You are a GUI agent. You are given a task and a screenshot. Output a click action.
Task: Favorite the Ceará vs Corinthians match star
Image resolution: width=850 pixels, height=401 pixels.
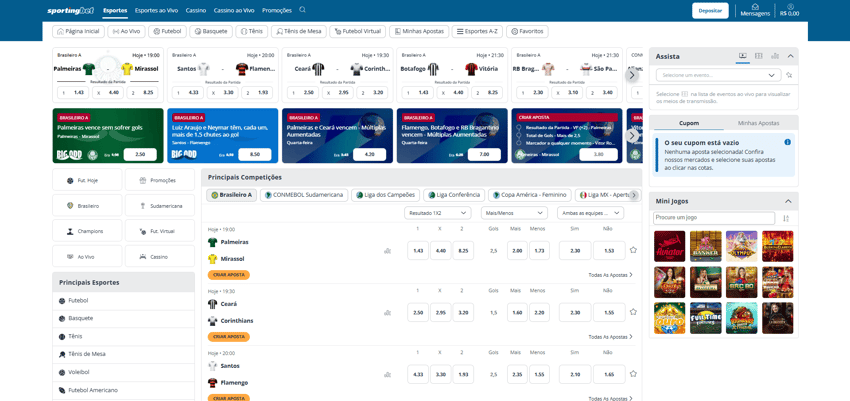(x=633, y=312)
